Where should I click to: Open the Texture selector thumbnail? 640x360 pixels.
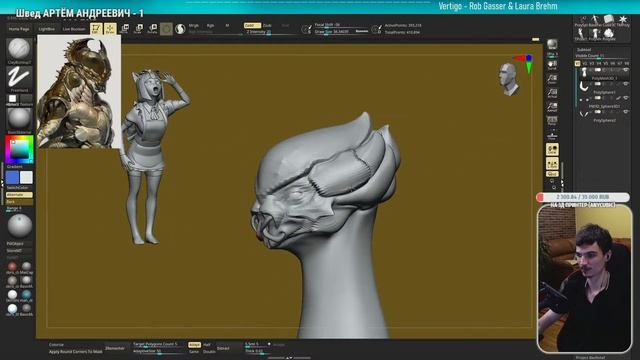26,99
